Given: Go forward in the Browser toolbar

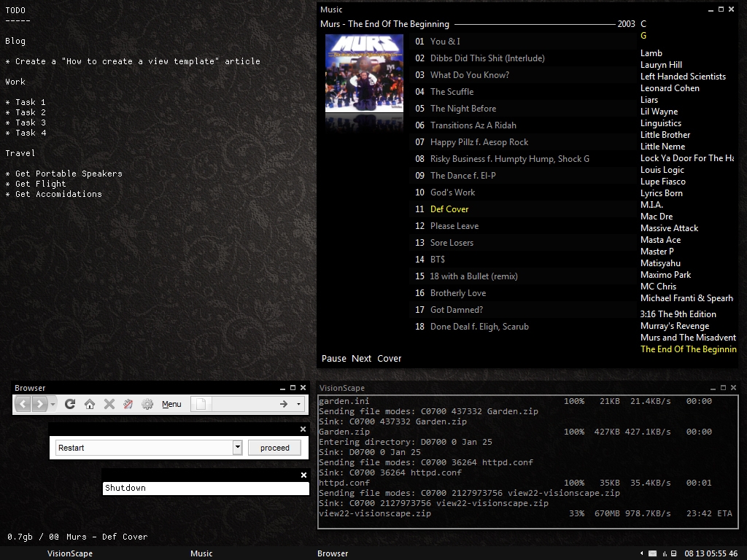Looking at the screenshot, I should [x=39, y=404].
